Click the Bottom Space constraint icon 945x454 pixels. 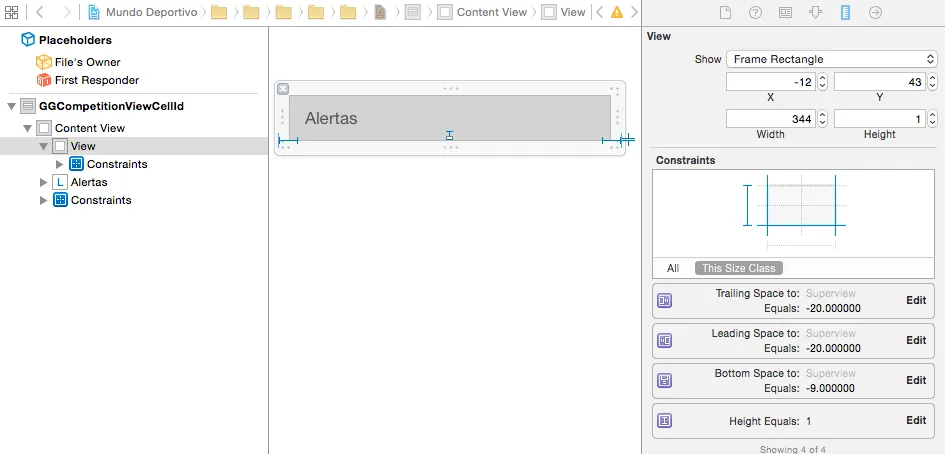pyautogui.click(x=664, y=380)
